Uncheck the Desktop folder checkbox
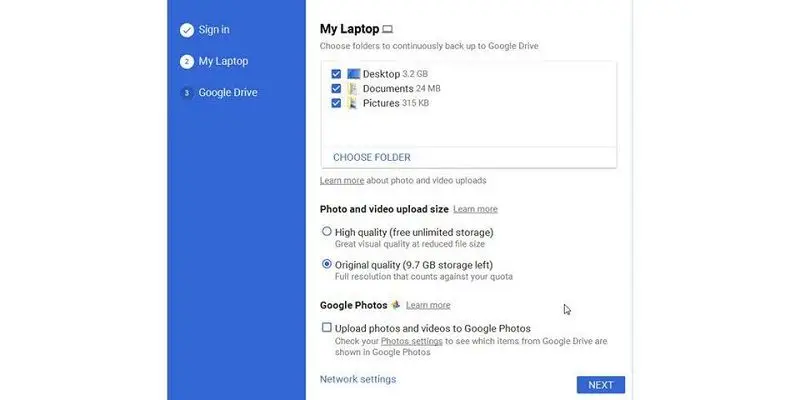The image size is (800, 400). 336,74
